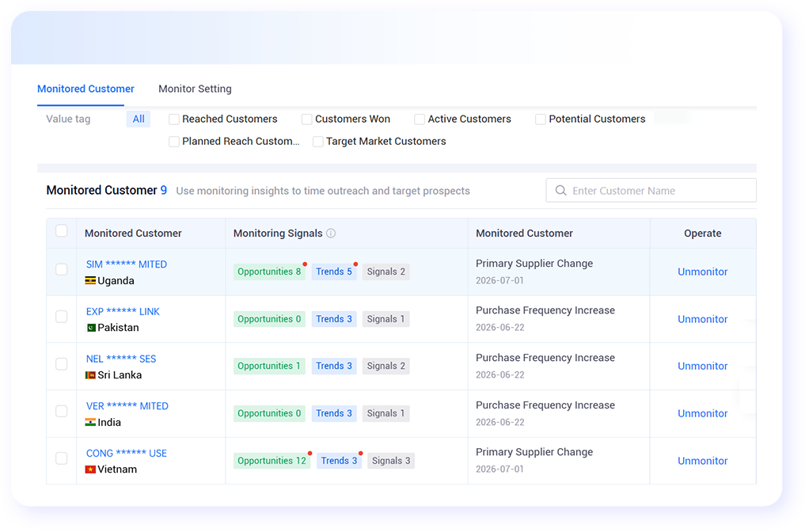This screenshot has width=809, height=532.
Task: Click the Monitoring Signals column header
Action: point(278,234)
